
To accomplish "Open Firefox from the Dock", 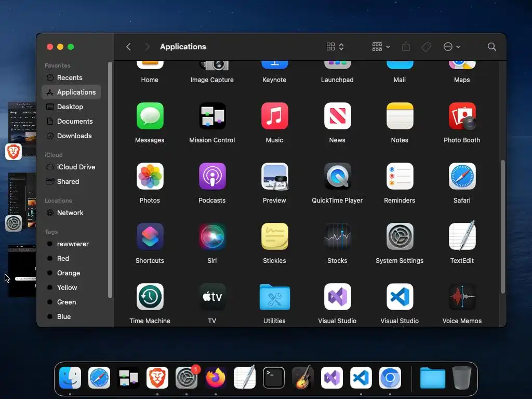I will click(x=216, y=378).
